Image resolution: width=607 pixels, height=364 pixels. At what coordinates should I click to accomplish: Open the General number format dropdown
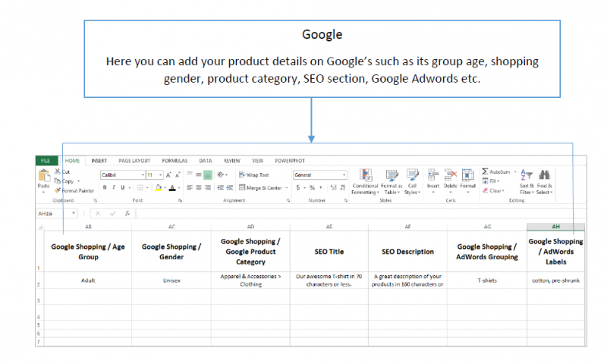click(344, 175)
